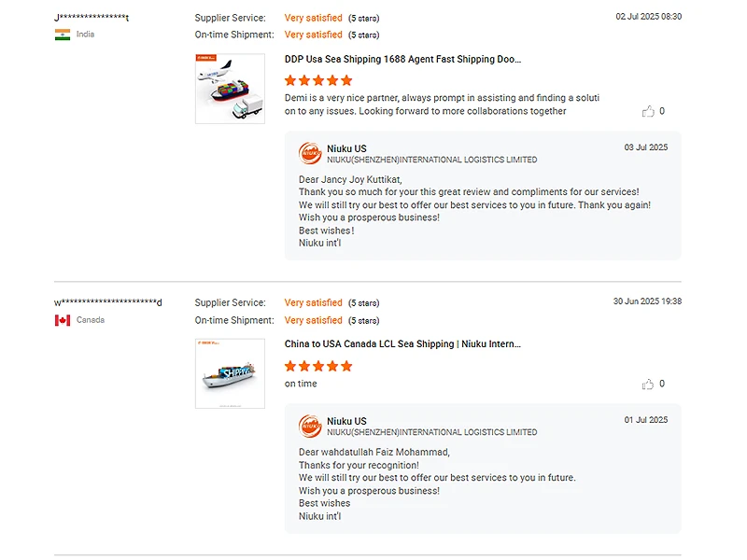Image resolution: width=747 pixels, height=560 pixels.
Task: Open DDP Usa Sea Shipping product thumbnail
Action: click(x=230, y=89)
